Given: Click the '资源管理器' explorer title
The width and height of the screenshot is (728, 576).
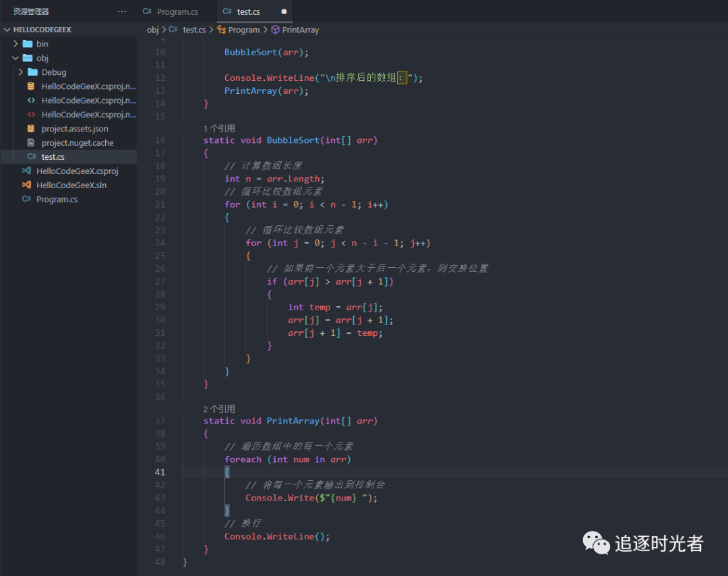Looking at the screenshot, I should 30,11.
